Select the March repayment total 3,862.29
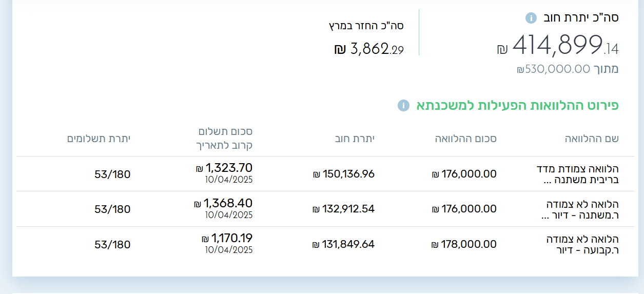This screenshot has width=644, height=294. (369, 49)
